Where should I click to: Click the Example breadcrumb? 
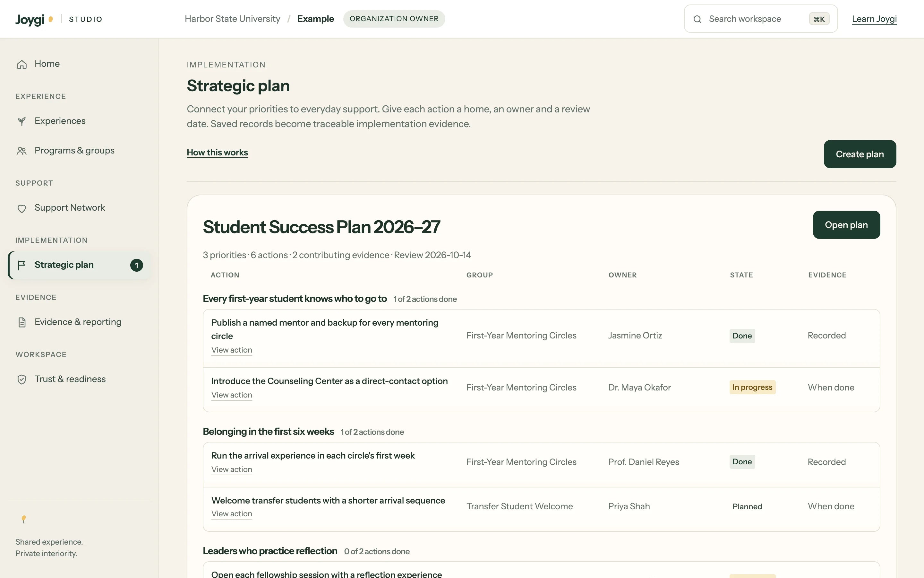[315, 19]
